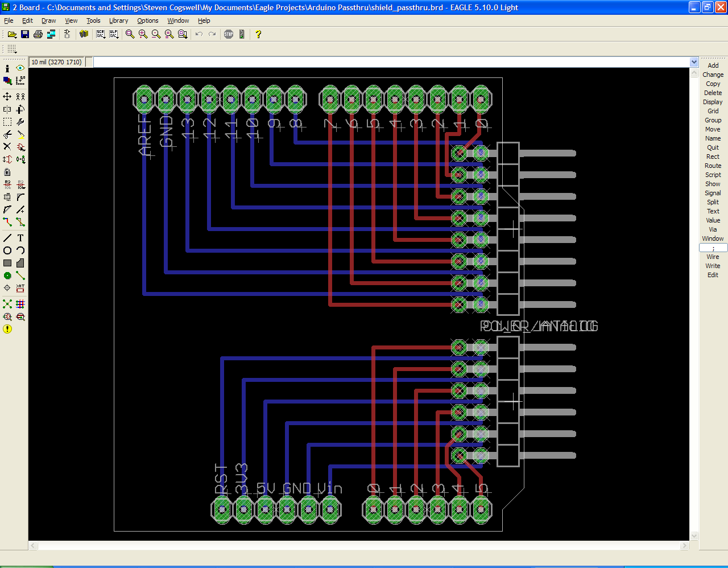This screenshot has width=728, height=568.
Task: Click the Stop sign icon
Action: pyautogui.click(x=229, y=34)
